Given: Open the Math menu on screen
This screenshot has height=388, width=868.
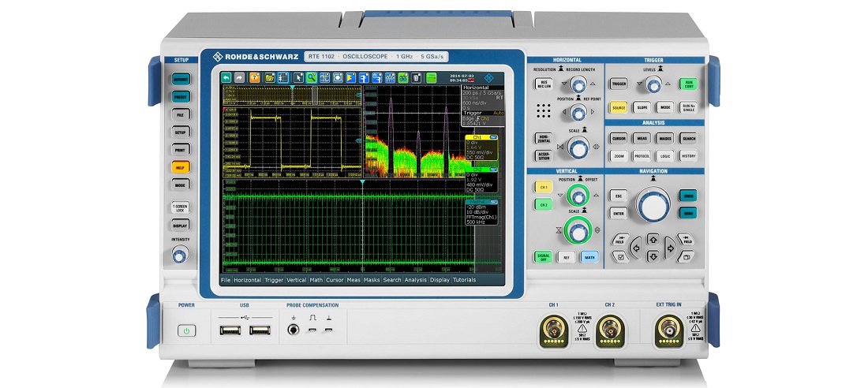Looking at the screenshot, I should pyautogui.click(x=316, y=280).
